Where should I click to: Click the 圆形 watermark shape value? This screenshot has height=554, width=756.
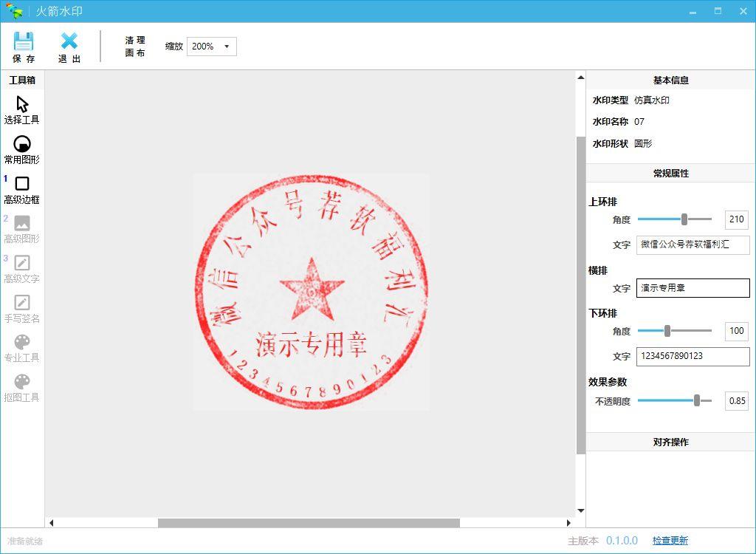coord(643,143)
